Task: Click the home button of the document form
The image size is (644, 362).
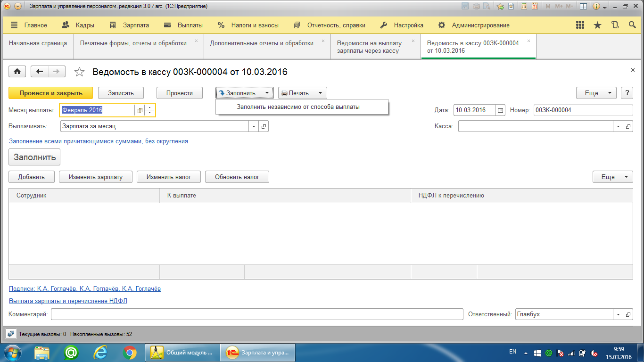Action: click(17, 72)
